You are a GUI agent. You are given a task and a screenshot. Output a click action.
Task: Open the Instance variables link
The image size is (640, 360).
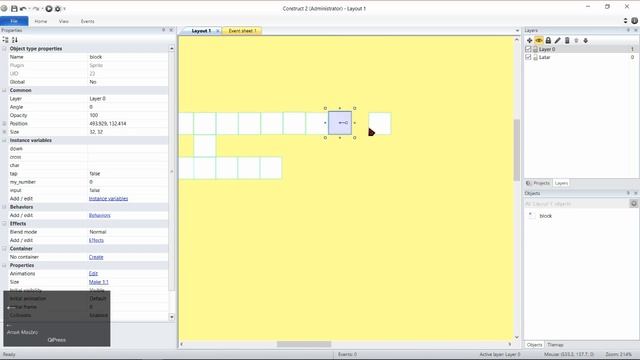(108, 199)
